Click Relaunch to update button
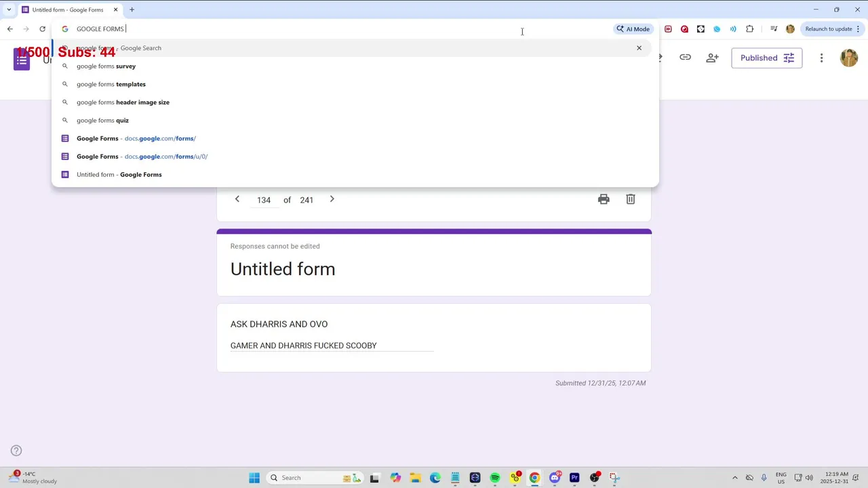Viewport: 868px width, 488px height. [829, 29]
